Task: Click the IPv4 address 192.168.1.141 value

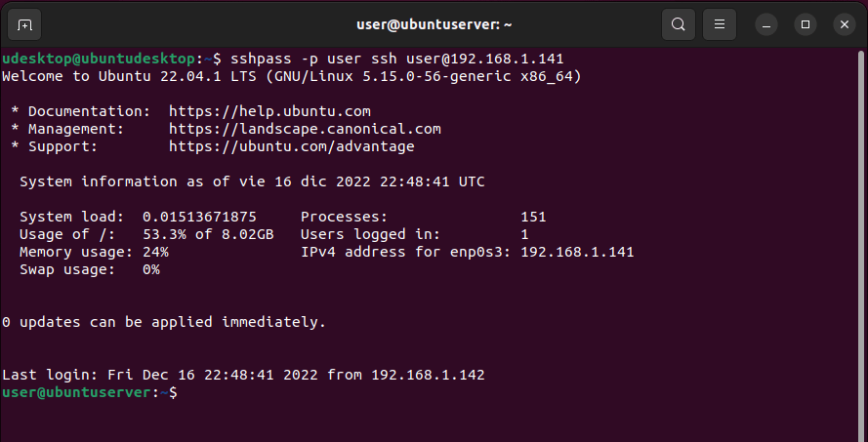Action: coord(577,252)
